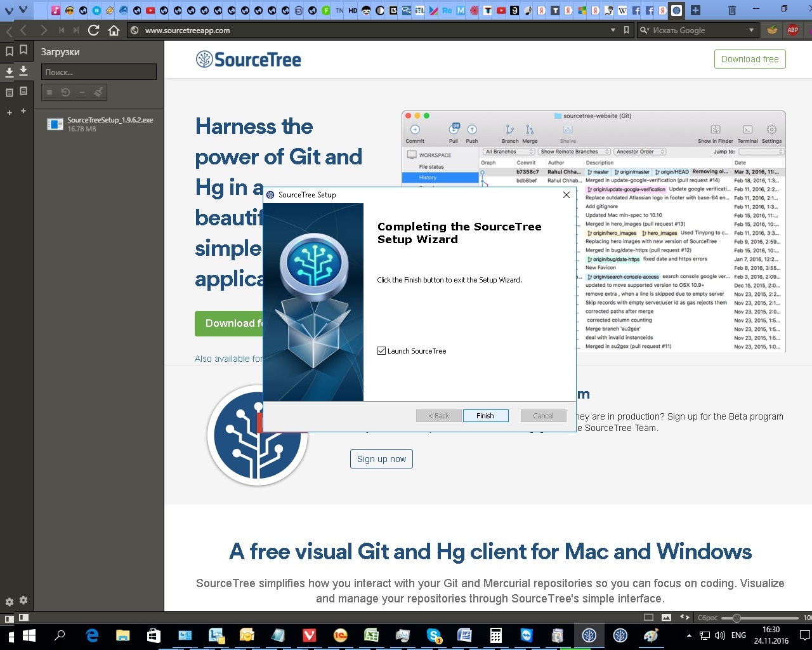Select the active SourceTree tab
The height and width of the screenshot is (650, 812).
676,10
